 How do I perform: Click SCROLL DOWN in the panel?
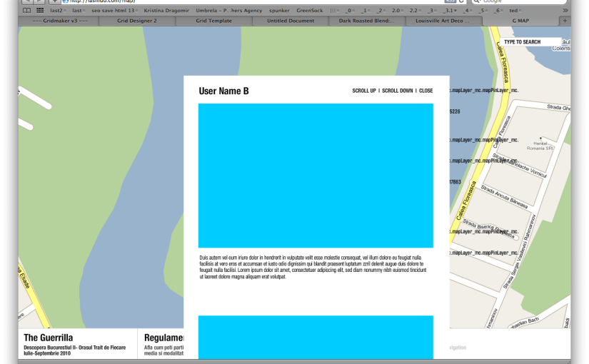[x=398, y=91]
